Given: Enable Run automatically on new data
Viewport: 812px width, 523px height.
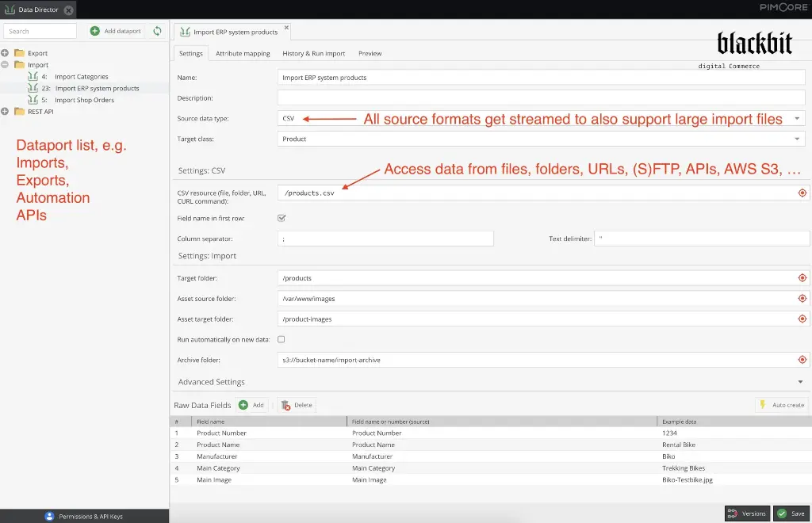Looking at the screenshot, I should tap(282, 339).
